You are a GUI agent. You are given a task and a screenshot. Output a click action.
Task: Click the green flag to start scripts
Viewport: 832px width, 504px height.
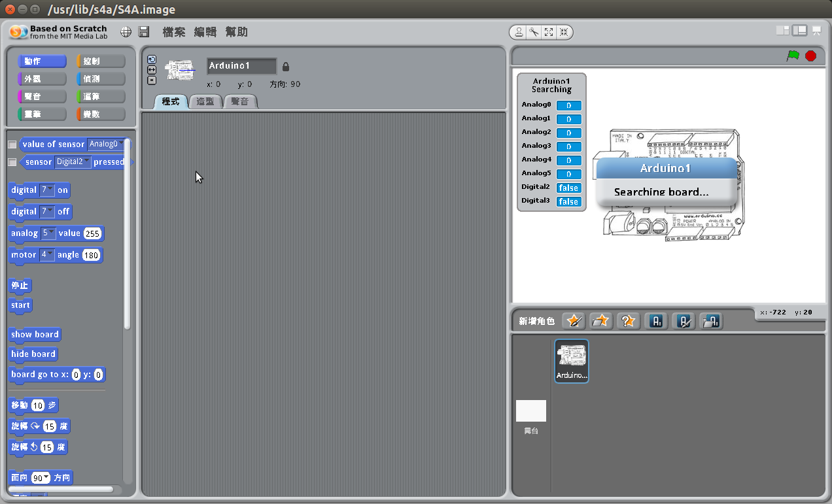(793, 56)
